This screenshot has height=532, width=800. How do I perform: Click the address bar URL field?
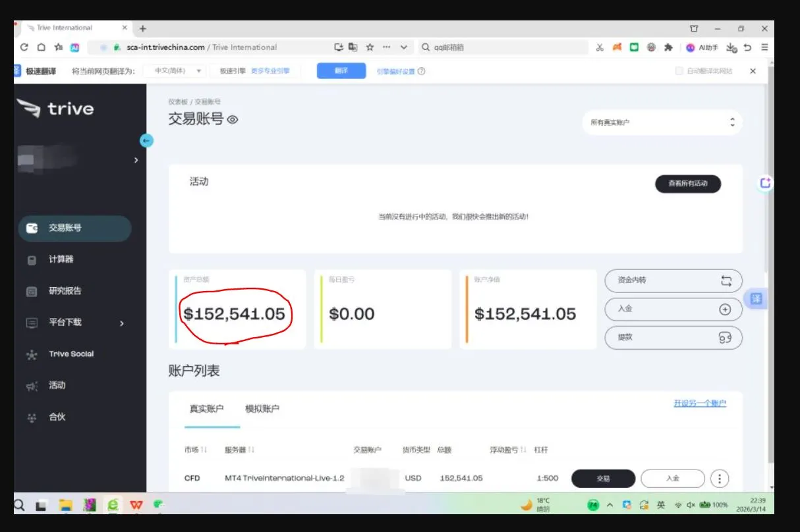pyautogui.click(x=211, y=47)
